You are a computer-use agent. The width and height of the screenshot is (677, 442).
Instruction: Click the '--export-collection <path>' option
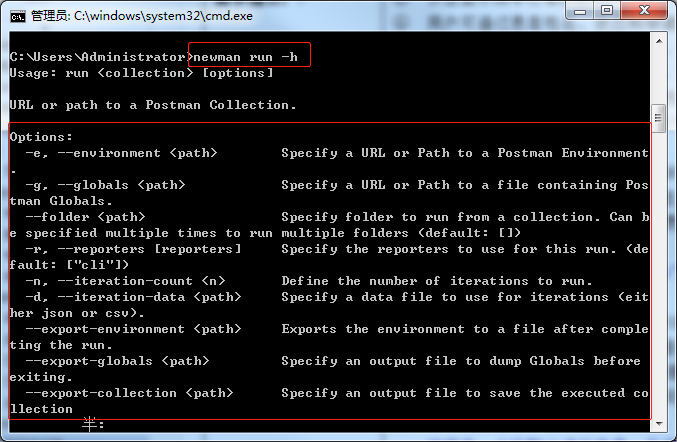(130, 393)
